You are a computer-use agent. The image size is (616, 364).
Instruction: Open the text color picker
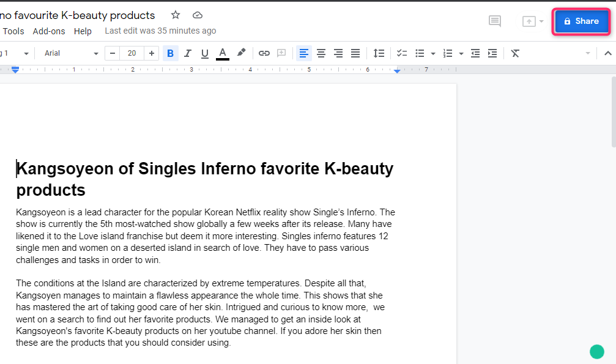click(x=222, y=53)
